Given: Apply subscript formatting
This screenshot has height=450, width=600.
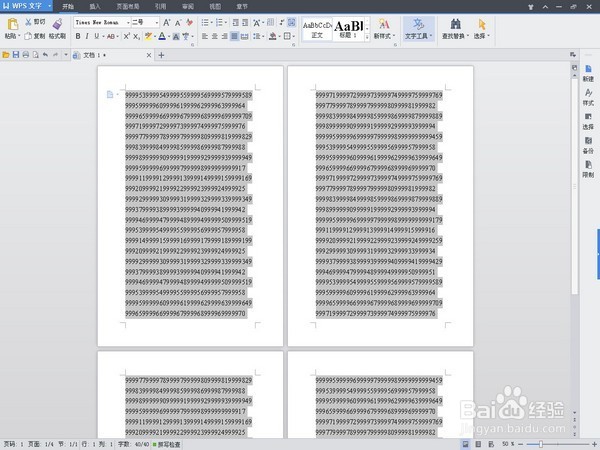Looking at the screenshot, I should [137, 36].
